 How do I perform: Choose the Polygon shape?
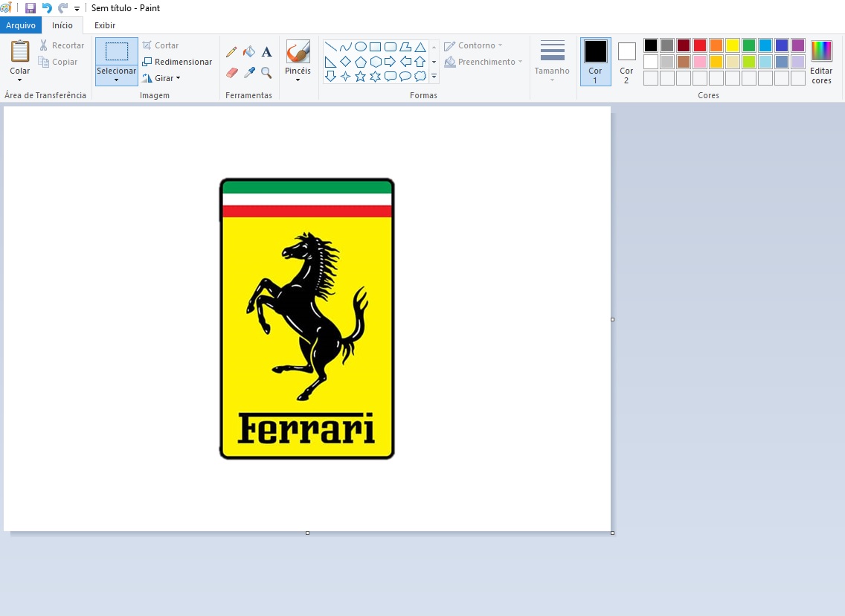click(405, 47)
